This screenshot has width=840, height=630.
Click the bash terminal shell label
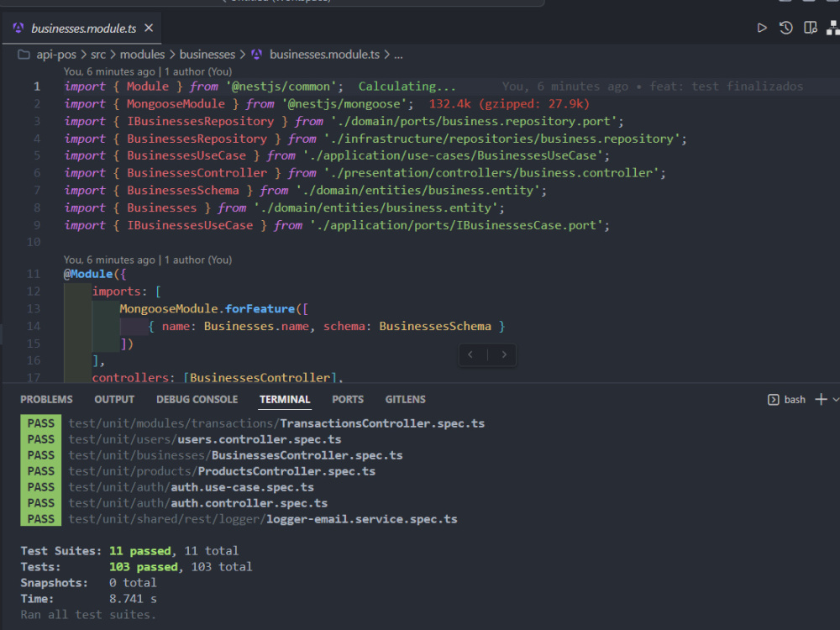(795, 400)
